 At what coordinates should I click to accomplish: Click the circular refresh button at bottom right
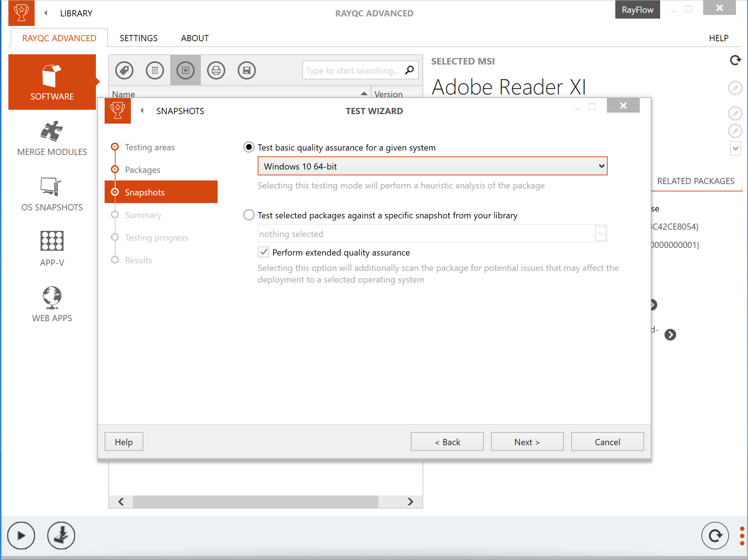tap(715, 535)
